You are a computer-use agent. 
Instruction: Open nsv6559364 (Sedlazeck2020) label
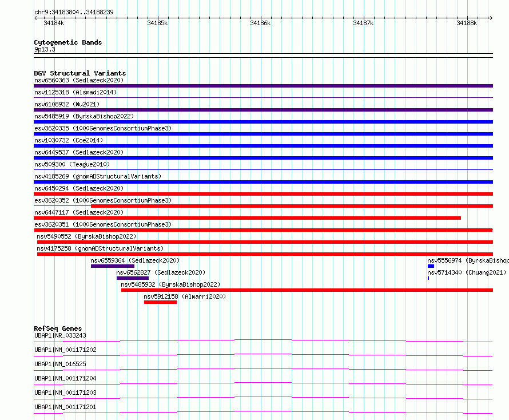coord(135,260)
